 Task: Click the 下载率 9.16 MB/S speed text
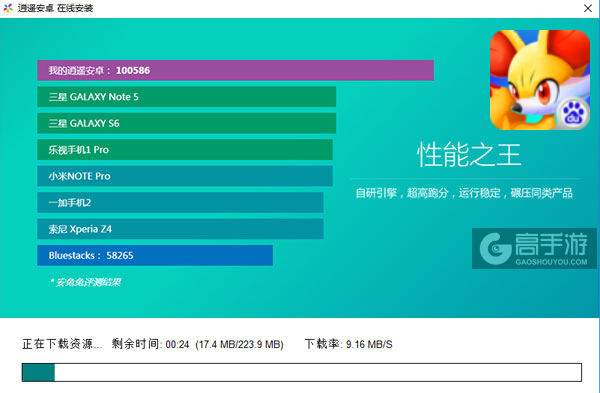point(349,344)
